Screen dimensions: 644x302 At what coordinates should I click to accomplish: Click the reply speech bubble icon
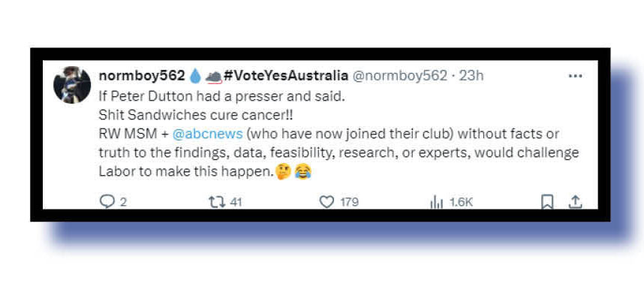[105, 201]
